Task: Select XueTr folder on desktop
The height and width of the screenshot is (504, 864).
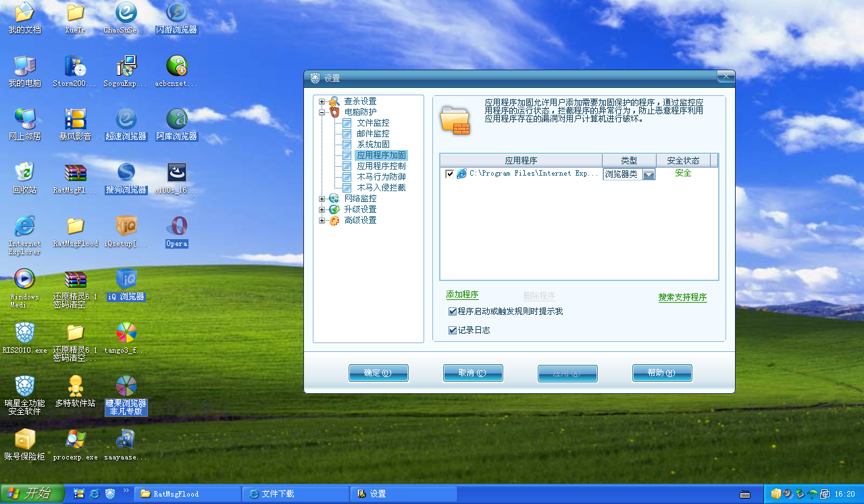Action: coord(75,18)
